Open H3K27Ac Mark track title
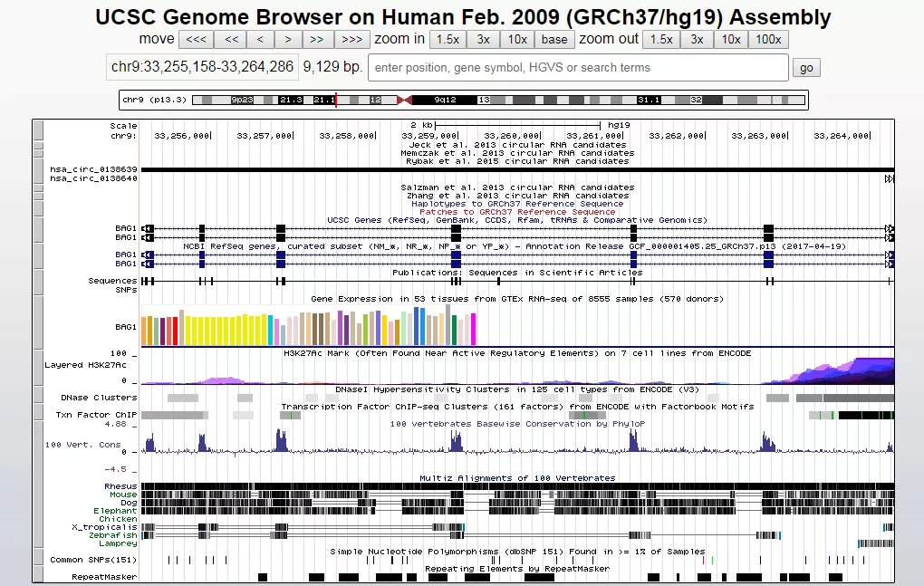This screenshot has width=924, height=586. point(517,353)
